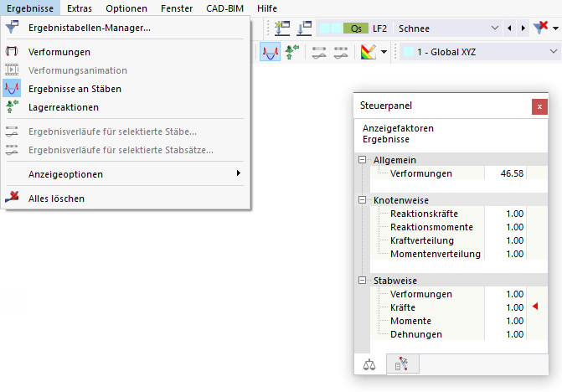Viewport: 562px width, 392px height.
Task: Edit the Dehnungen factor value
Action: click(505, 334)
